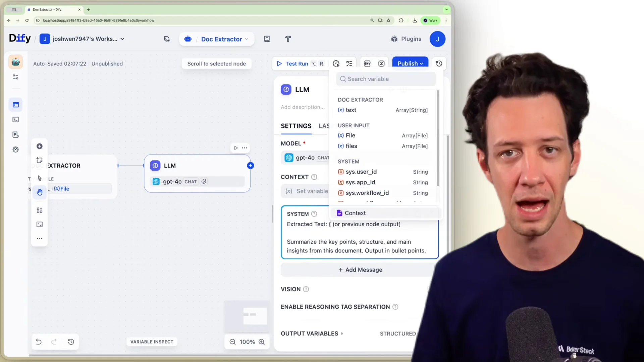The width and height of the screenshot is (644, 362).
Task: Select pointer mode tool
Action: [39, 178]
